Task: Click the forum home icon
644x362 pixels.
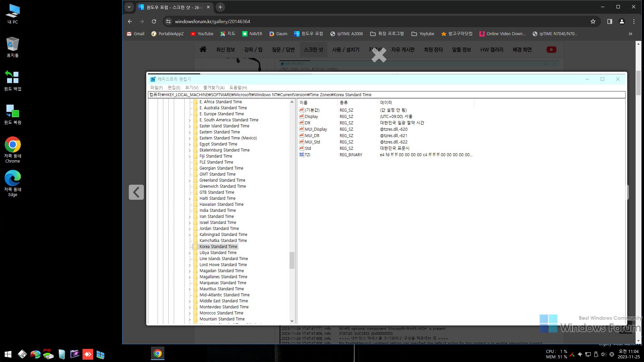Action: tap(203, 50)
